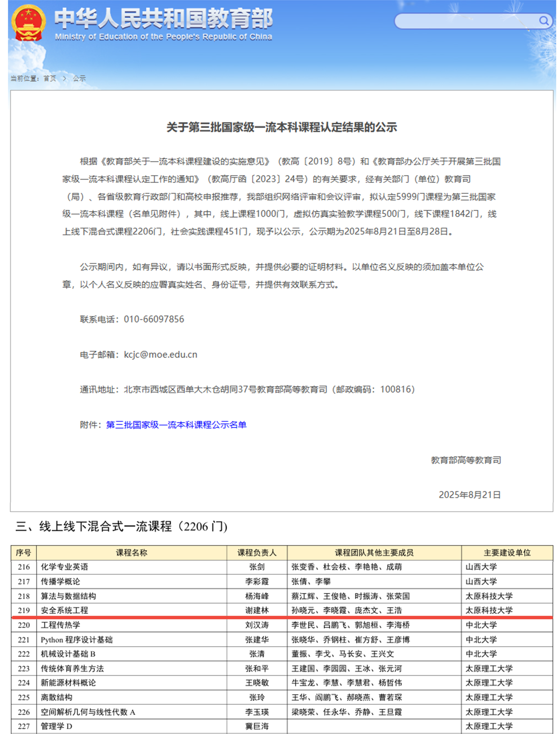Click the breadcrumb chevron separator
This screenshot has width=560, height=734.
(64, 78)
